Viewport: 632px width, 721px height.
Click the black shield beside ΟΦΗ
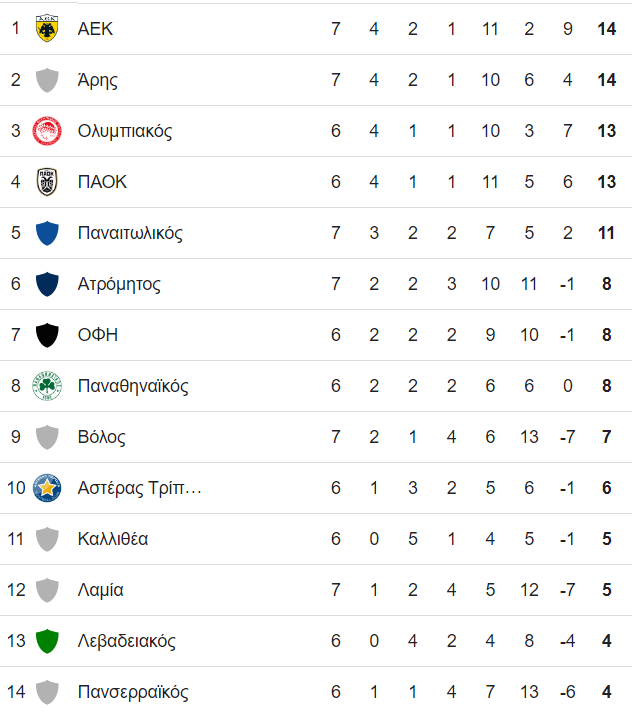pos(47,335)
